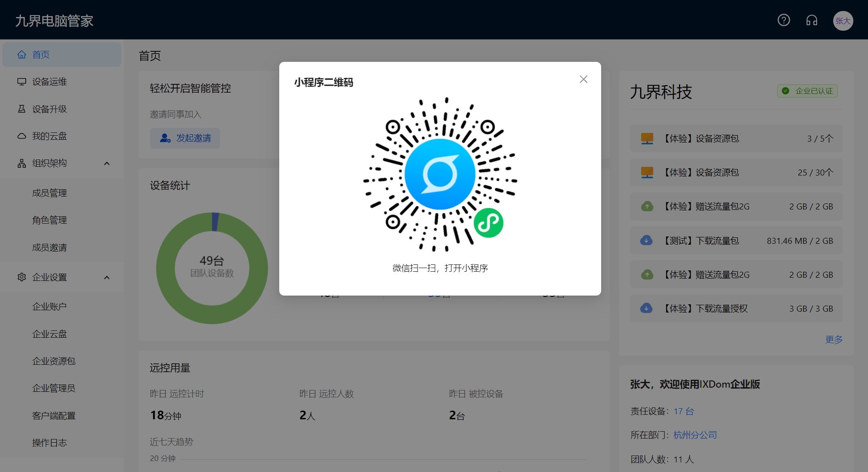Click the monitor icon beside 设备运维
This screenshot has width=868, height=472.
click(x=22, y=82)
